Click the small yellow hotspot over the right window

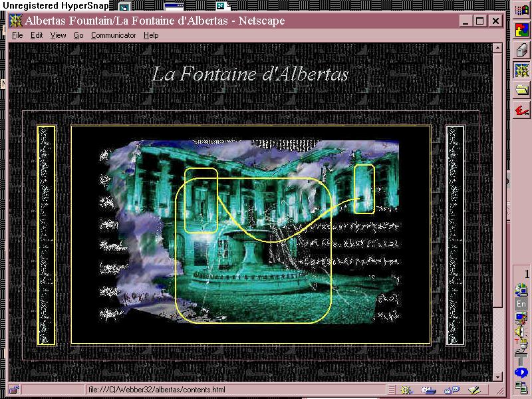(364, 189)
